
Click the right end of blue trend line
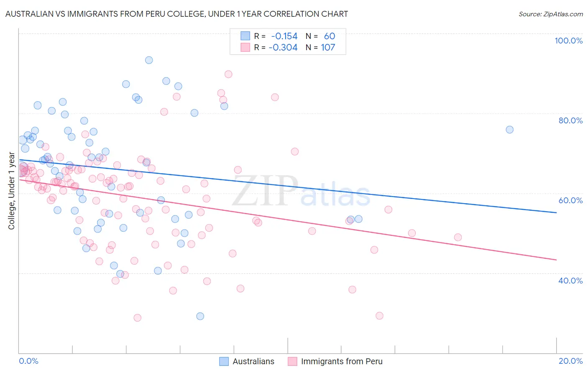556,212
